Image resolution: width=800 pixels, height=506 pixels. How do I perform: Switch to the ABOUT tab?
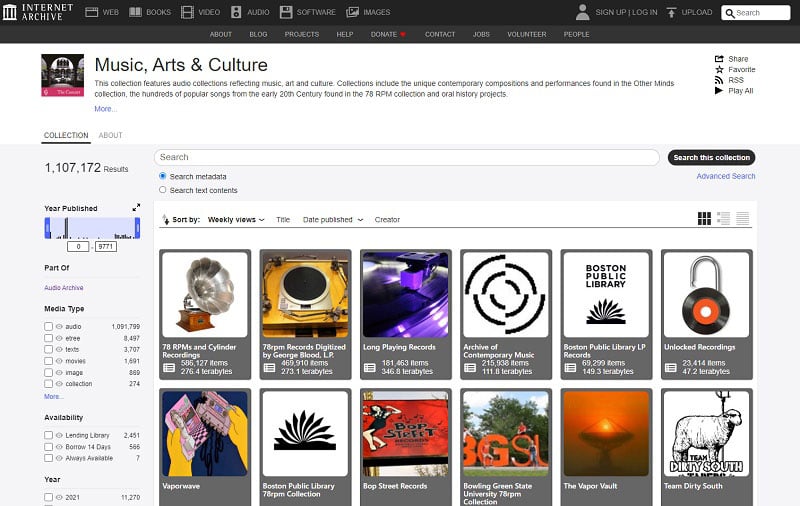(x=110, y=135)
